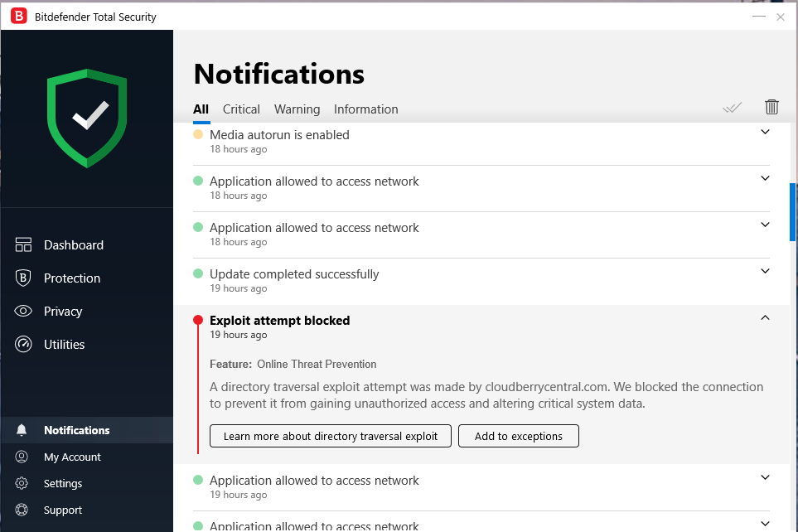Screen dimensions: 798x532
Task: Click the Dashboard icon in sidebar
Action: point(23,245)
